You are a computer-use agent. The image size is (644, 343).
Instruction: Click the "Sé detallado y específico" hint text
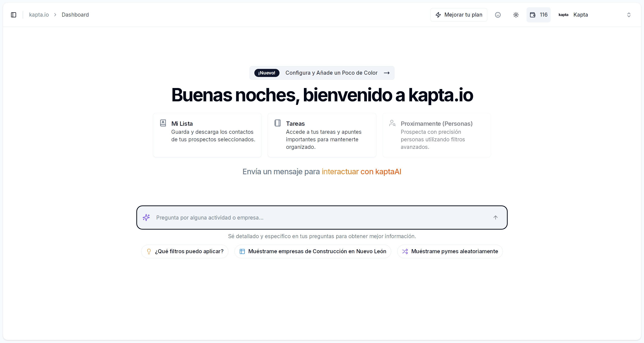click(322, 236)
